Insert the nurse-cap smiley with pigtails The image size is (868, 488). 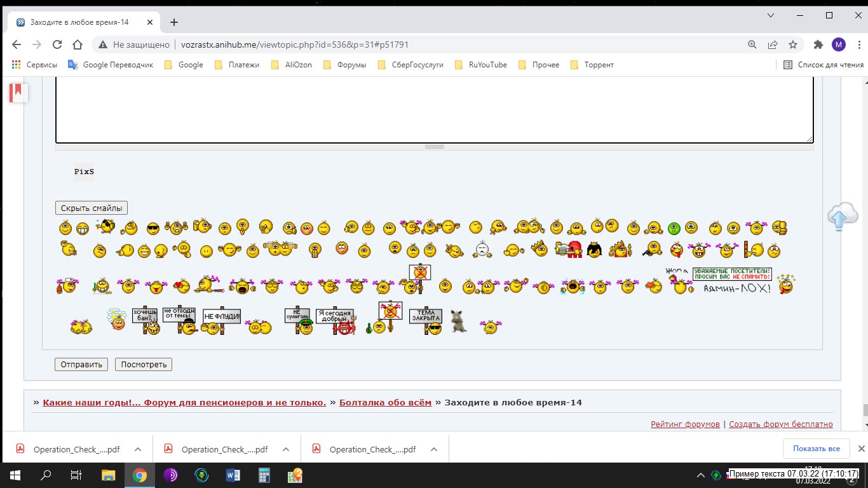coord(67,285)
